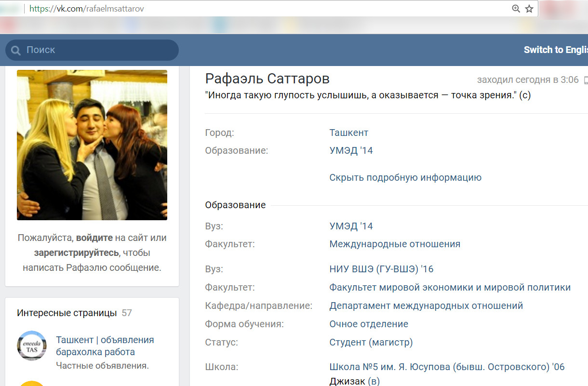Click the count 57 next to Интересные страницы
Viewport: 588px width, 386px height.
coord(127,313)
